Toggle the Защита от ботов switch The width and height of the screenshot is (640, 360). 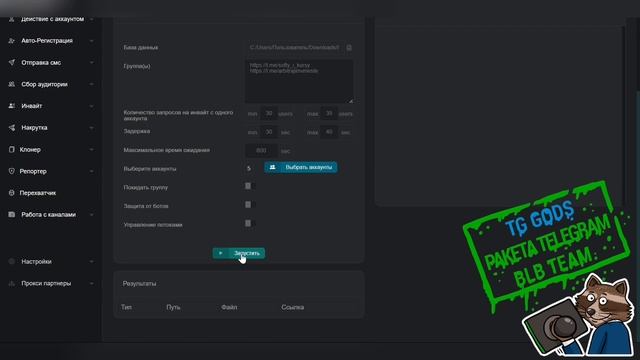(x=250, y=204)
